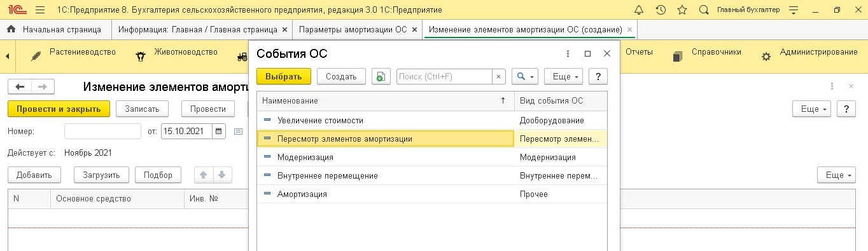
Task: Open the Отчеты section
Action: point(639,52)
